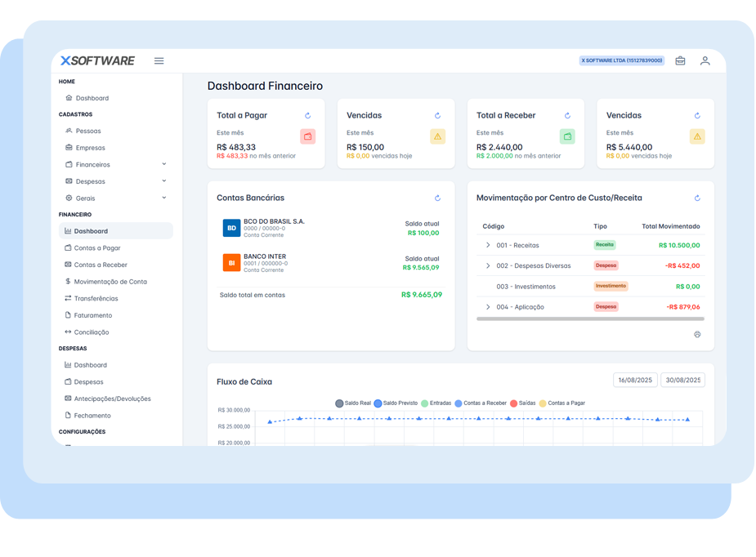Toggle Saídas legend series
The width and height of the screenshot is (756, 557).
(x=522, y=403)
